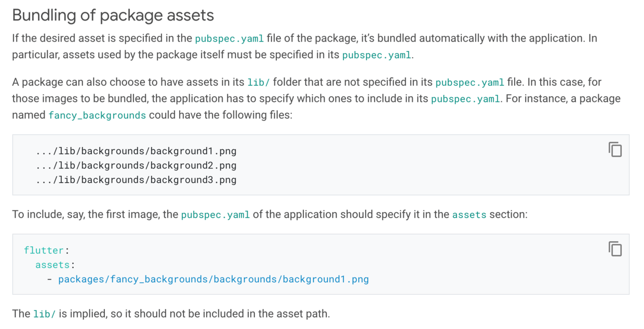Click the words 'To include, say'
The width and height of the screenshot is (644, 329).
tap(48, 215)
